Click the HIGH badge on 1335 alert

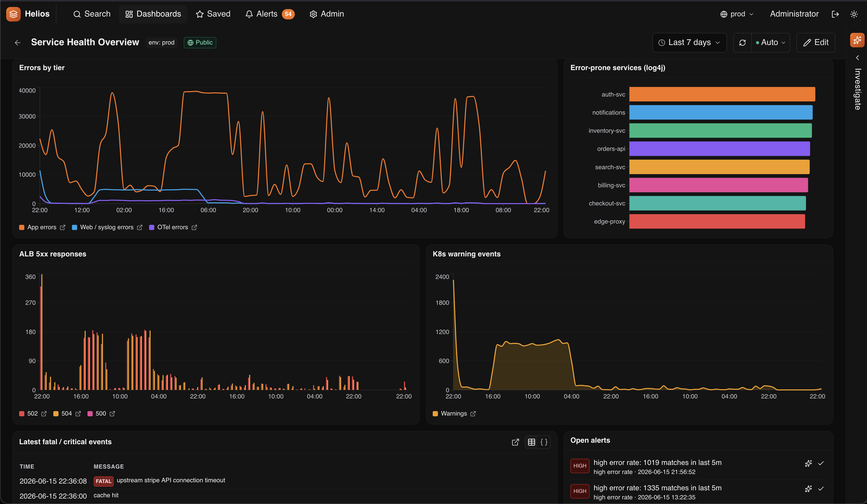click(x=580, y=491)
